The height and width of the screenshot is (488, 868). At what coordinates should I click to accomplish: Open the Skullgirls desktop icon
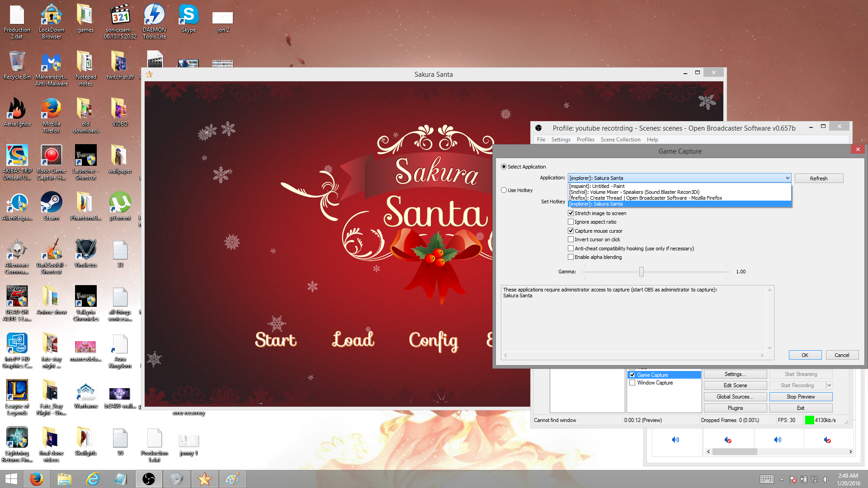86,441
